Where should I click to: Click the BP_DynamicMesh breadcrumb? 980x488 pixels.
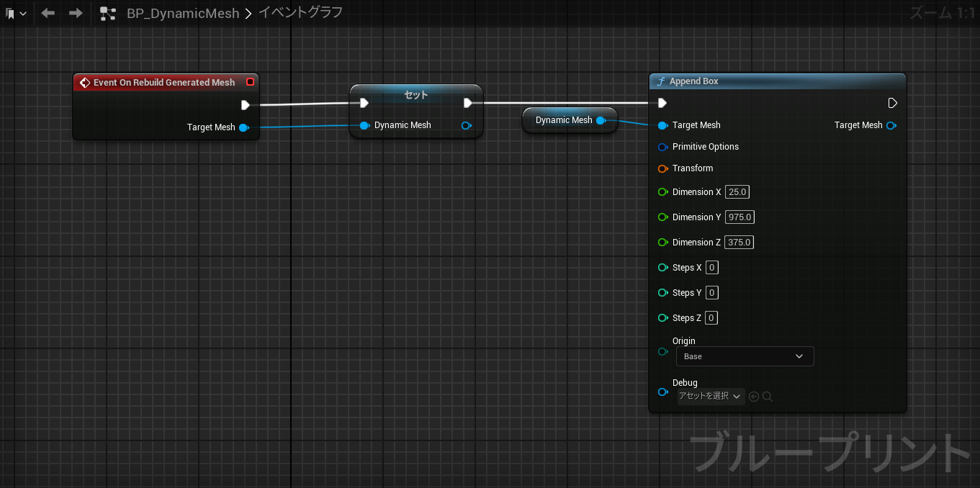click(182, 12)
